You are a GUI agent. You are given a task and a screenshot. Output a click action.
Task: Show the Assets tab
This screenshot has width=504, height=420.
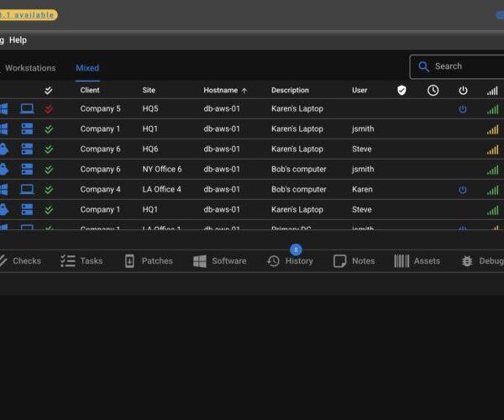[x=417, y=261]
